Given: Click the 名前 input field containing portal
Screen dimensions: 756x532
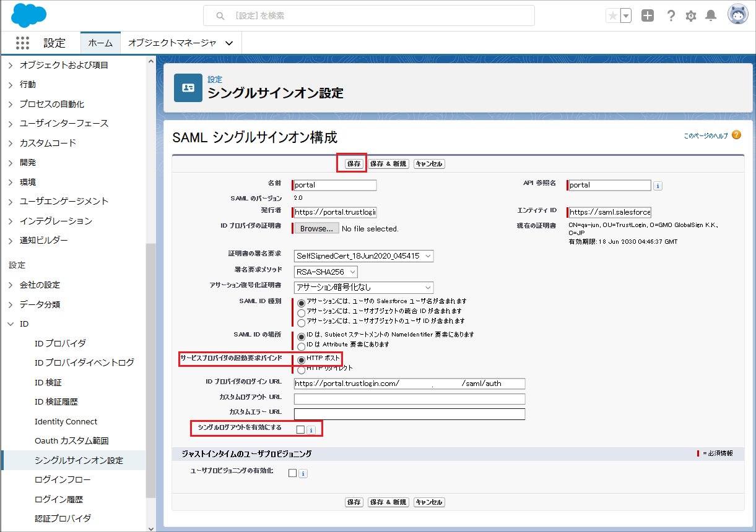Looking at the screenshot, I should coord(335,185).
